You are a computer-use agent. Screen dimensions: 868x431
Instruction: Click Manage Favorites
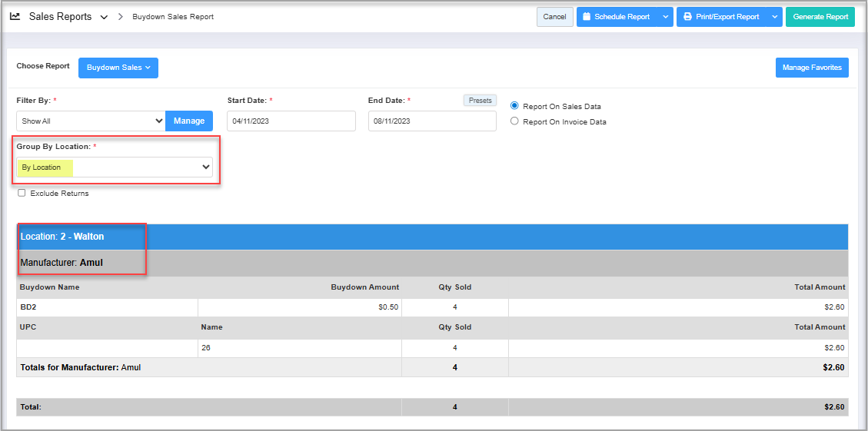point(811,68)
